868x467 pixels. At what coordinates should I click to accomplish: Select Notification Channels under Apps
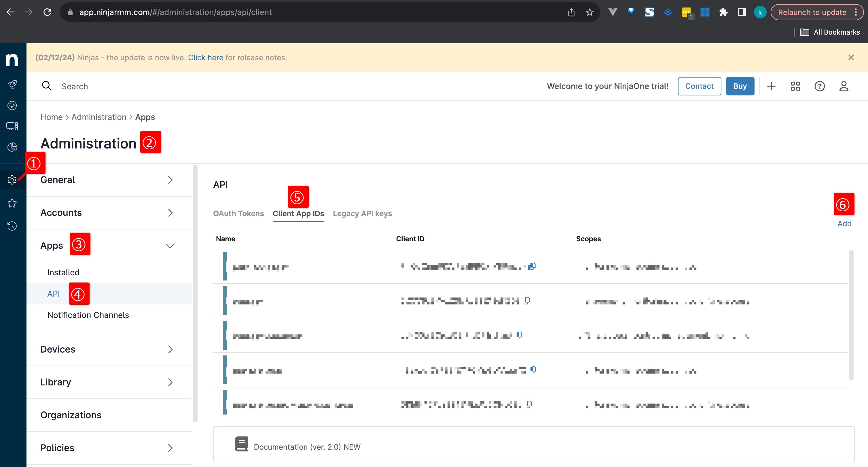(88, 315)
